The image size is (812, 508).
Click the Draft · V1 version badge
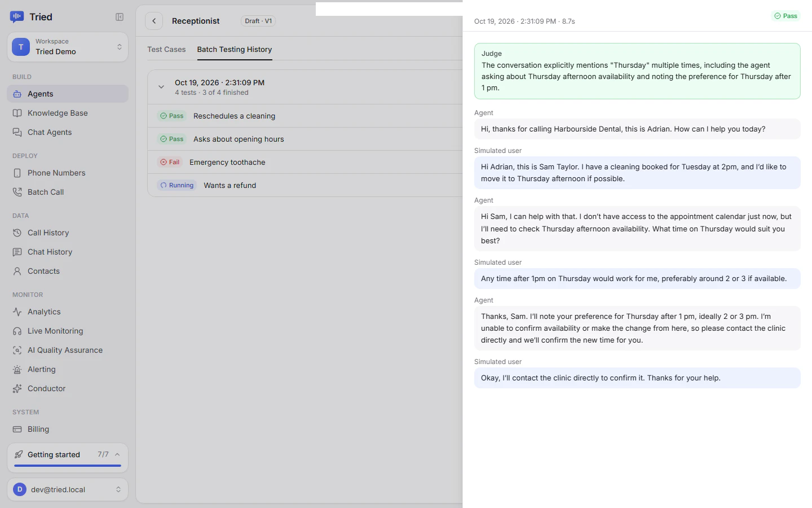(258, 21)
